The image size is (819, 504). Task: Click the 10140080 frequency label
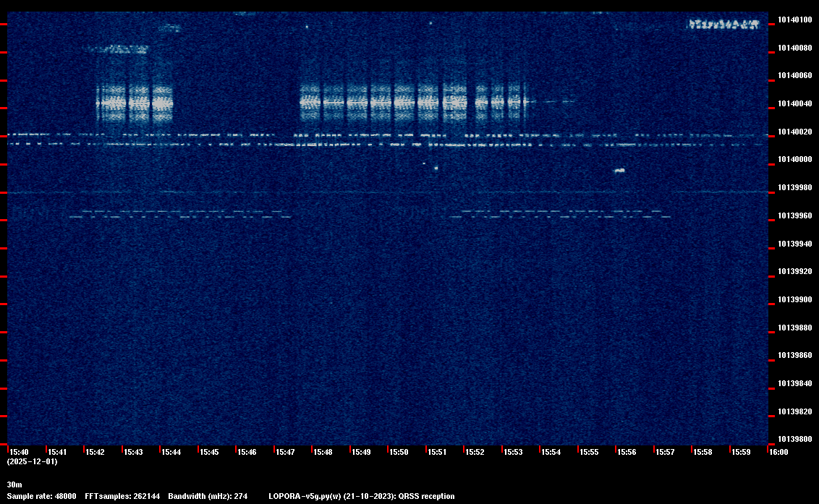(795, 48)
